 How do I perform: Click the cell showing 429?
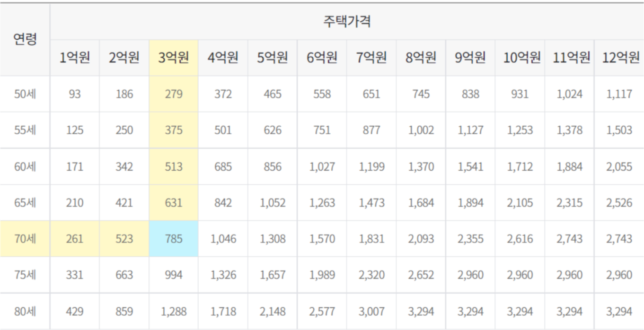coord(75,311)
